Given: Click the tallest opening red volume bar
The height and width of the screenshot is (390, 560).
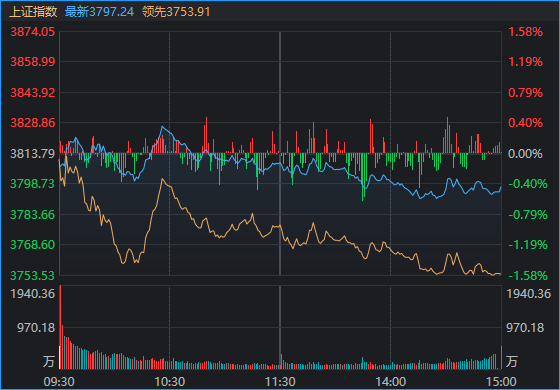Looking at the screenshot, I should pyautogui.click(x=60, y=327).
